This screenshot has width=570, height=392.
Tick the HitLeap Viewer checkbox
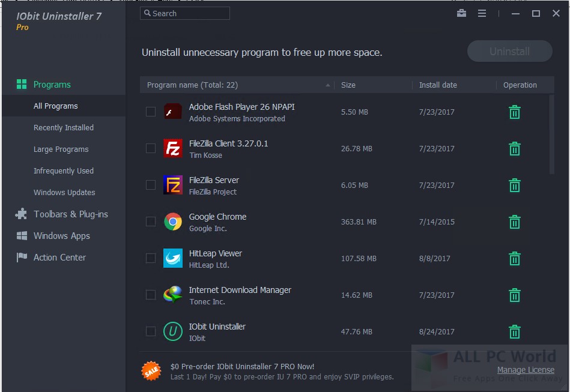151,258
